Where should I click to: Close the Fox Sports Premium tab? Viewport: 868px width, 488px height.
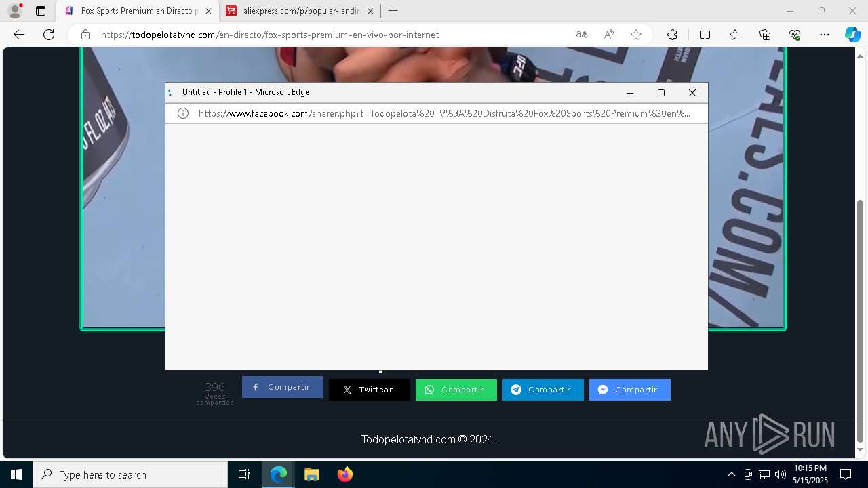click(x=208, y=11)
